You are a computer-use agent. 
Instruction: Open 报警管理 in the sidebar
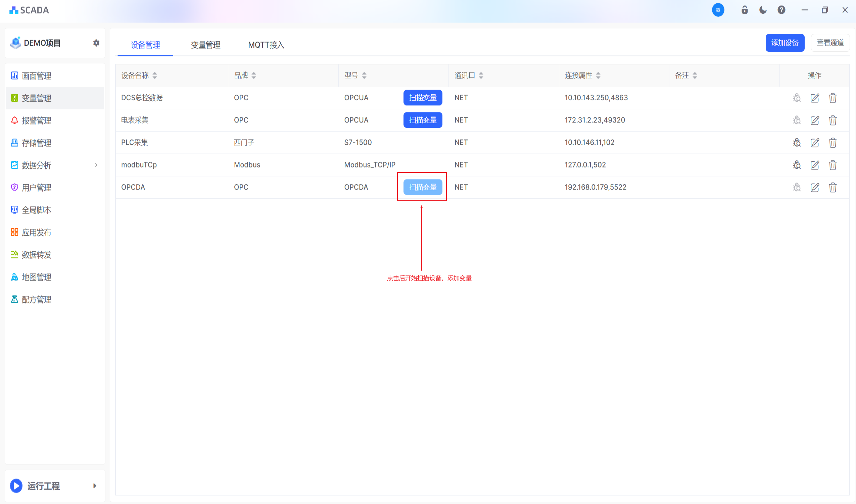[x=36, y=120]
